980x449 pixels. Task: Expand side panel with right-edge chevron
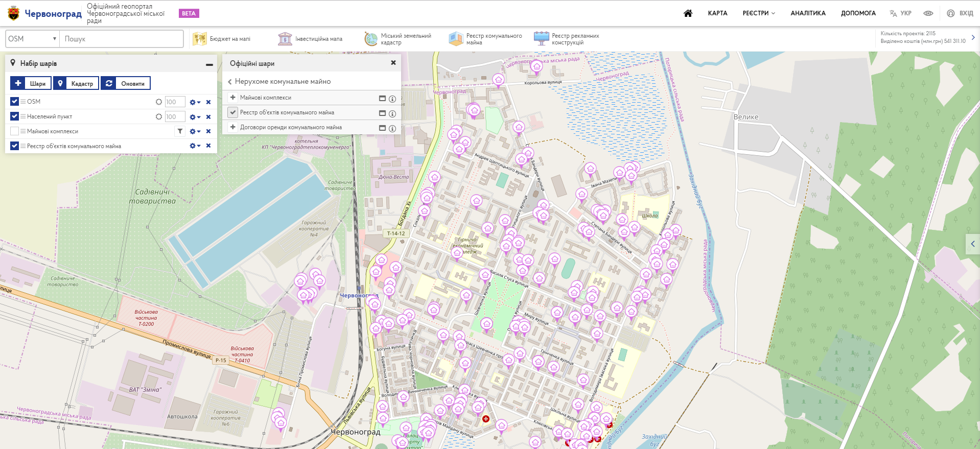(973, 244)
